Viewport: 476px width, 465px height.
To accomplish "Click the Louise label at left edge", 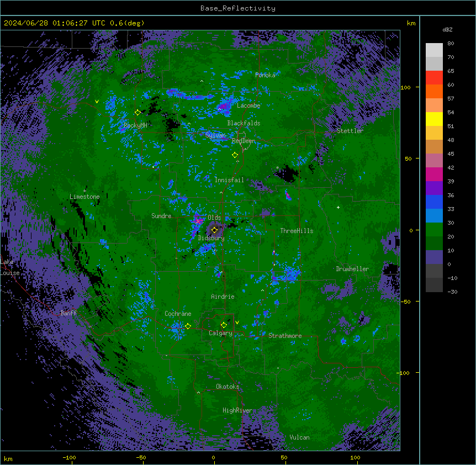I will tap(10, 273).
